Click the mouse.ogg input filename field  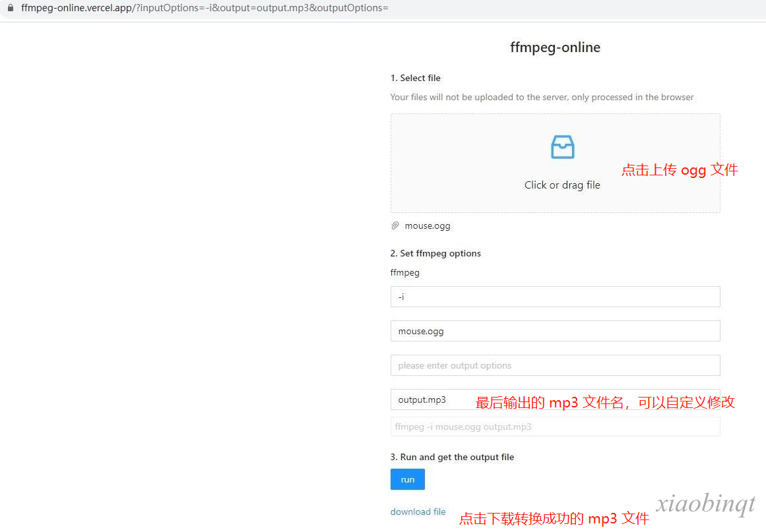555,331
